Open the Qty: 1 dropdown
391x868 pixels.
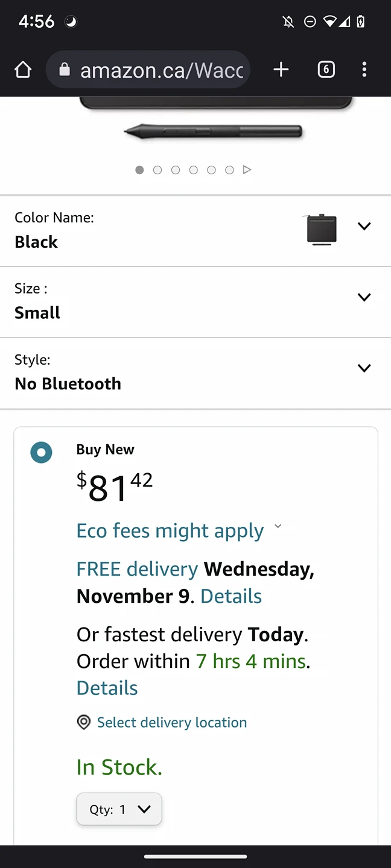tap(119, 809)
